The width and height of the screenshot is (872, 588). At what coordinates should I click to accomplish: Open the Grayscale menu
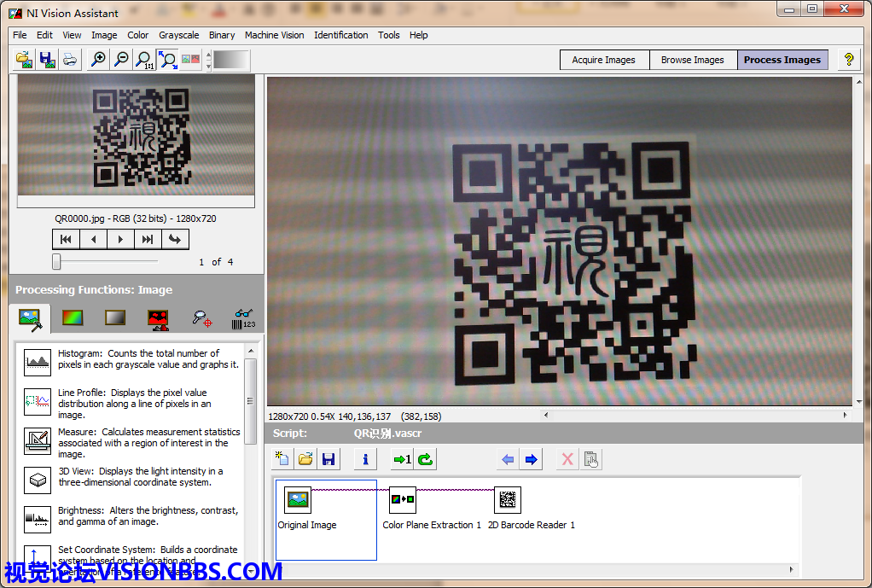(178, 35)
